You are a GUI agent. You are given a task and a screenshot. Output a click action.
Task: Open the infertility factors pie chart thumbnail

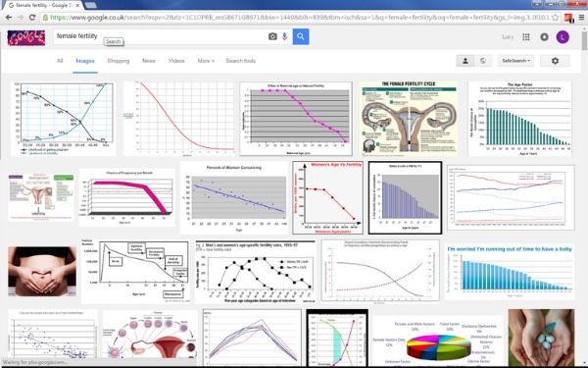[438, 341]
